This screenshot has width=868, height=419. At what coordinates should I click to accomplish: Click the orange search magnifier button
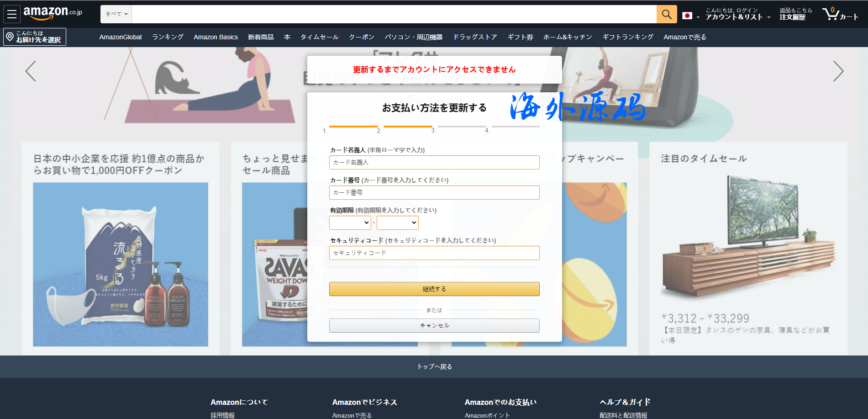coord(666,14)
